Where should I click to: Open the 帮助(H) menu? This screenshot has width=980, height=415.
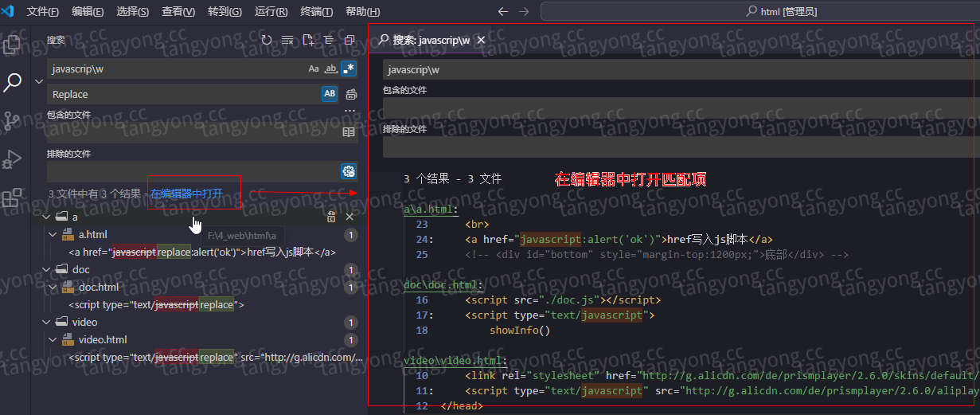point(363,12)
